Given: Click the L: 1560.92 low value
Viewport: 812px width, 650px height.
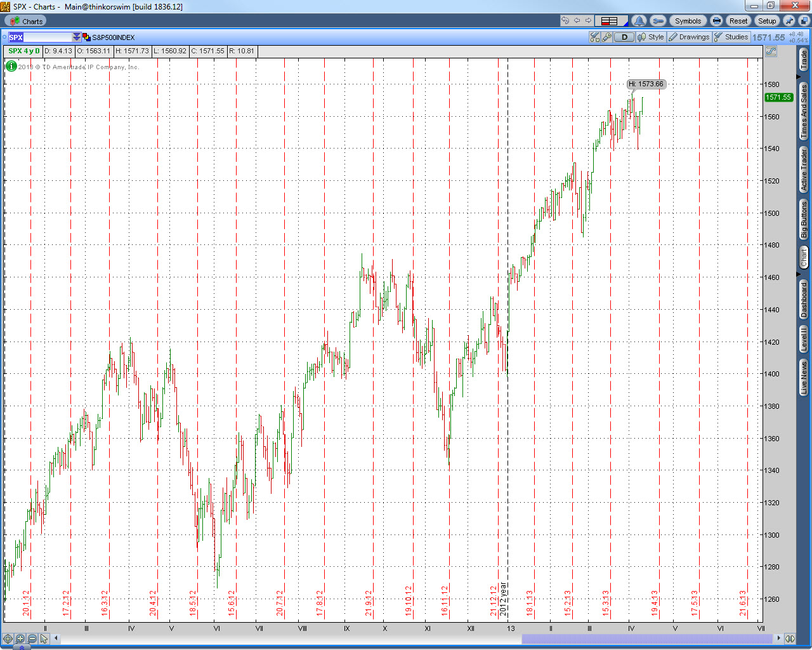Looking at the screenshot, I should click(170, 51).
